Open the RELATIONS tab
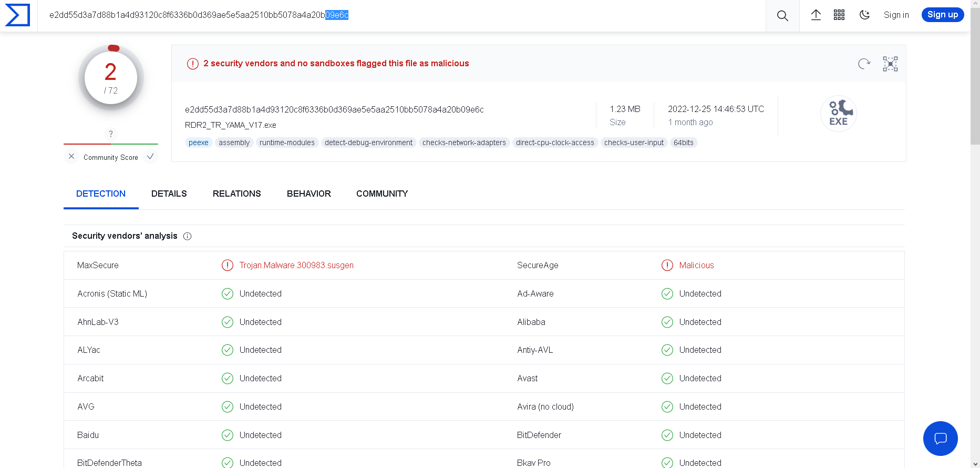 pos(237,194)
